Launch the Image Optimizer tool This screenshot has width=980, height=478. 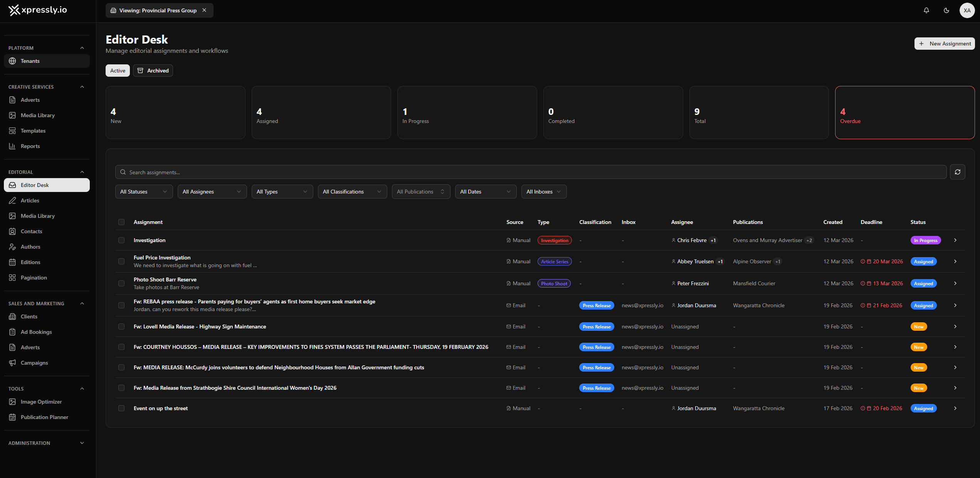[x=41, y=401]
